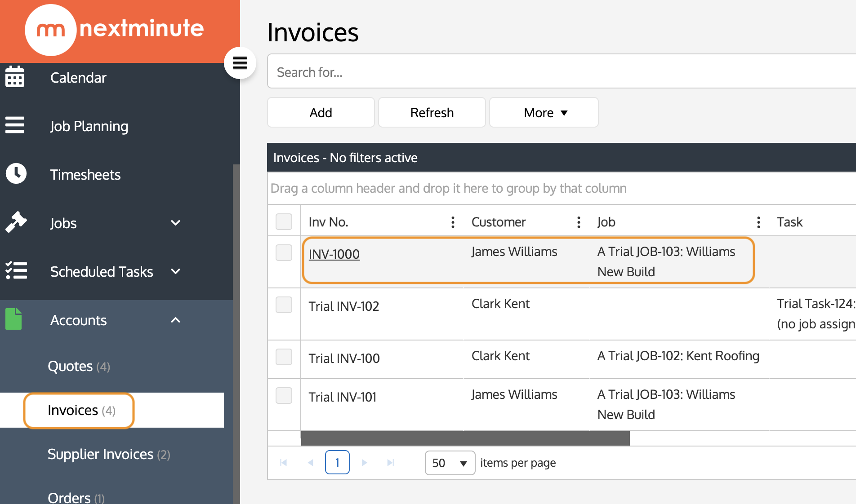Open Invoices (4) in sidebar
Image resolution: width=856 pixels, height=504 pixels.
(x=81, y=410)
